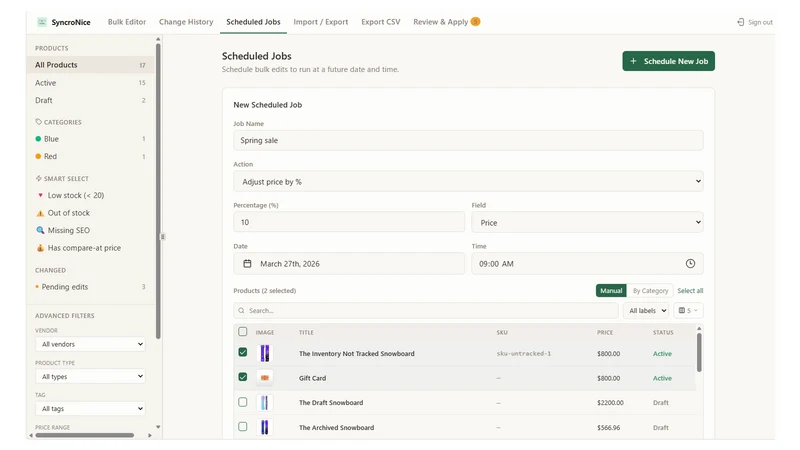The height and width of the screenshot is (450, 800).
Task: Open the All labels dropdown
Action: (x=646, y=311)
